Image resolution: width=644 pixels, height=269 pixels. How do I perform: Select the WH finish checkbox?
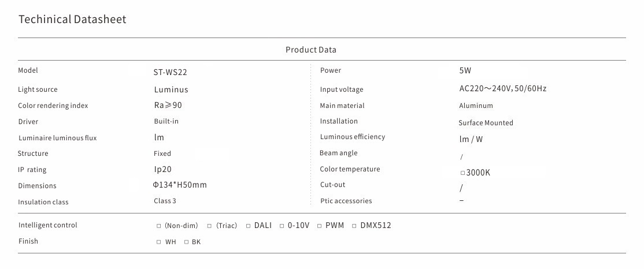[x=159, y=242]
